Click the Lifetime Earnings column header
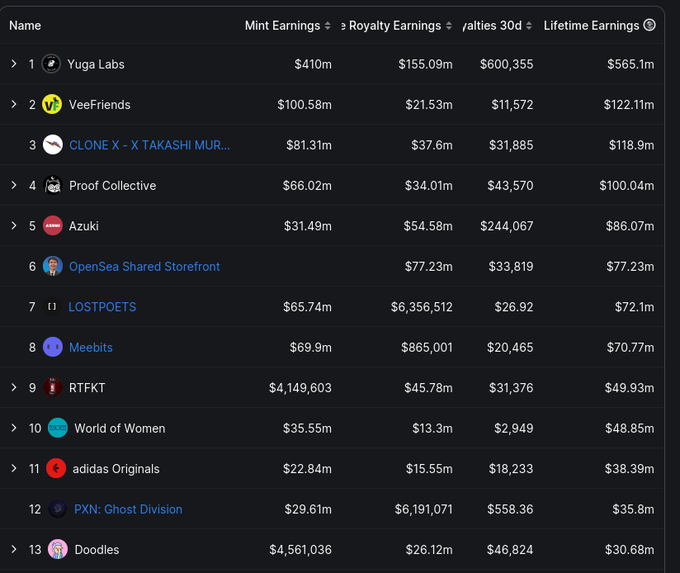Viewport: 680px width, 573px height. (x=591, y=26)
